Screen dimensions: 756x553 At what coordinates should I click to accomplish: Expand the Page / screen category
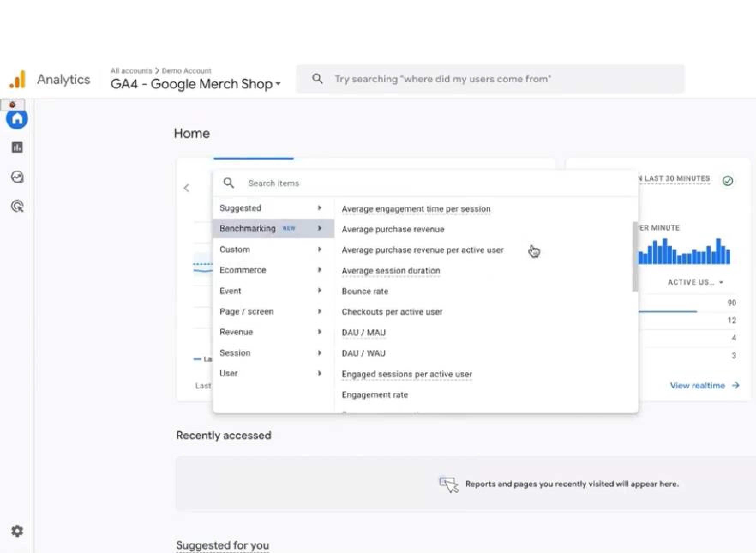point(273,311)
